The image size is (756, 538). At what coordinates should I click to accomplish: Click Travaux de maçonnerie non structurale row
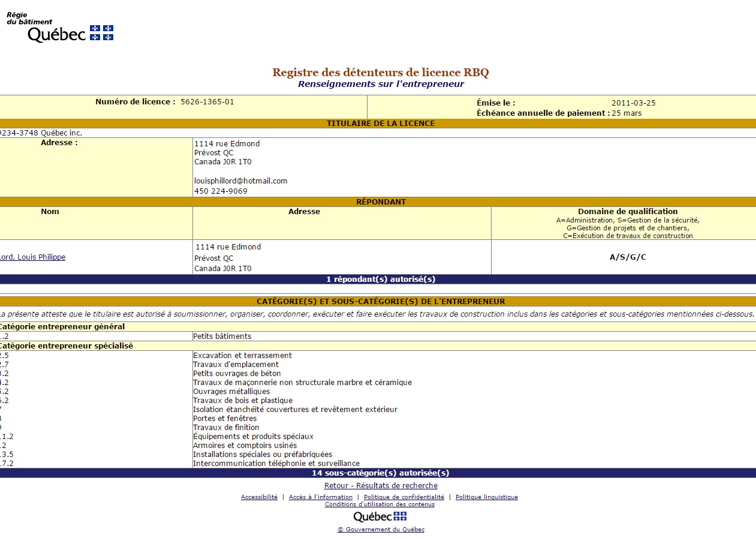(378, 383)
